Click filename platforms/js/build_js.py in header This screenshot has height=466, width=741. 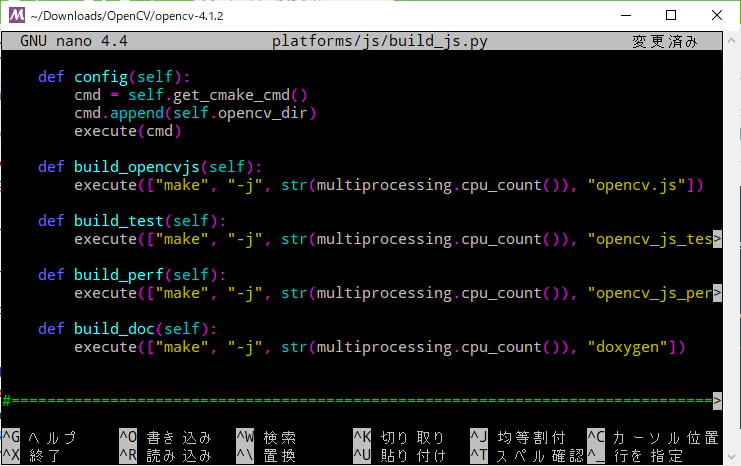coord(379,41)
